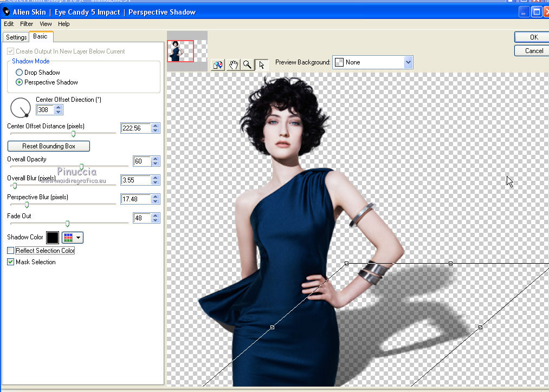Select Drop Shadow mode
Viewport: 549px width, 392px height.
20,73
